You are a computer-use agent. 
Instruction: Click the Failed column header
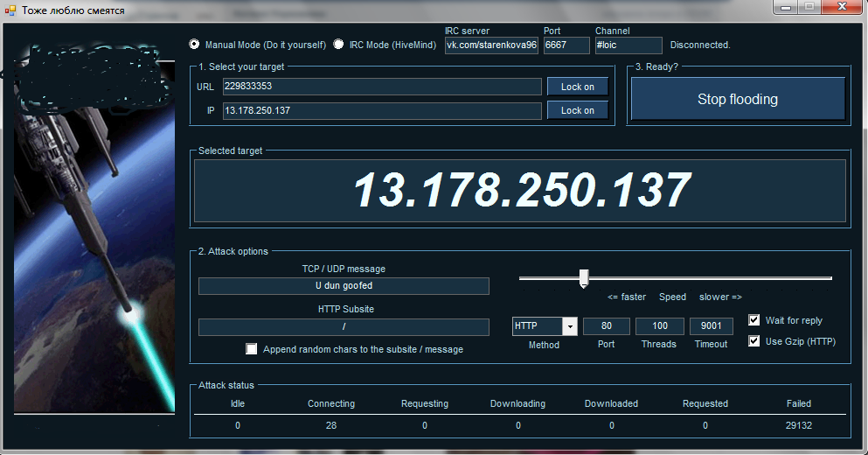pos(798,403)
